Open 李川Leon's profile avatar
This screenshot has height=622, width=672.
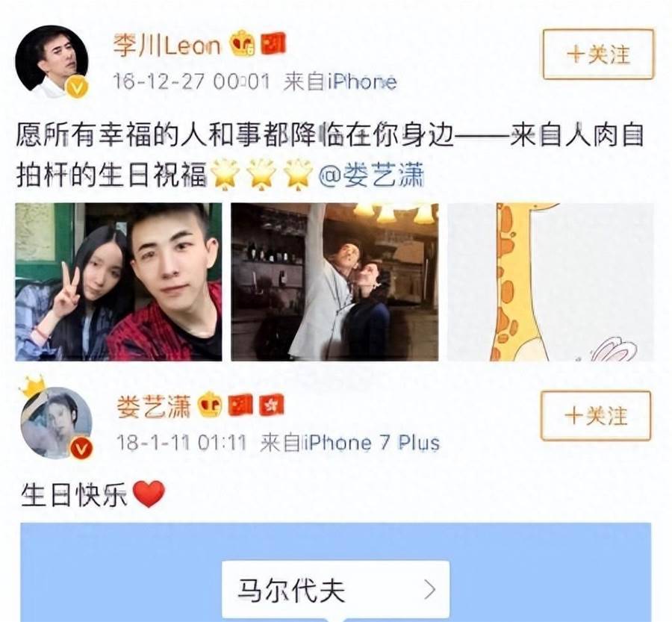point(52,61)
